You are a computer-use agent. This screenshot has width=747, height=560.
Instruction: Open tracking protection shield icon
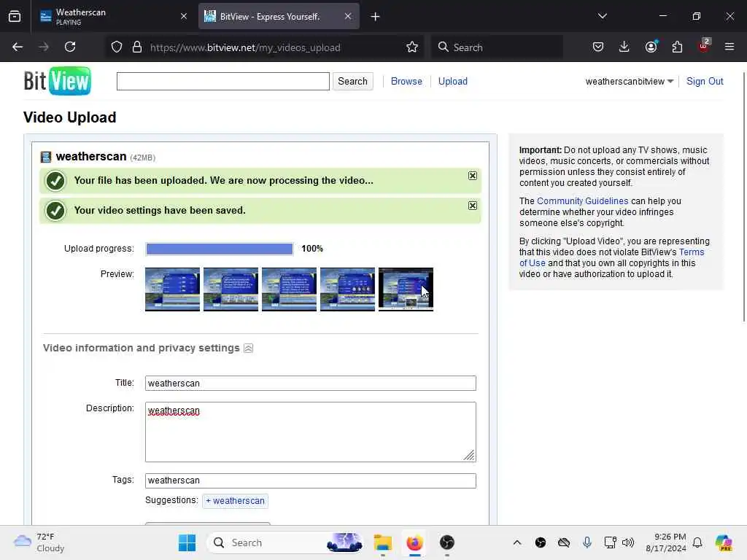117,47
